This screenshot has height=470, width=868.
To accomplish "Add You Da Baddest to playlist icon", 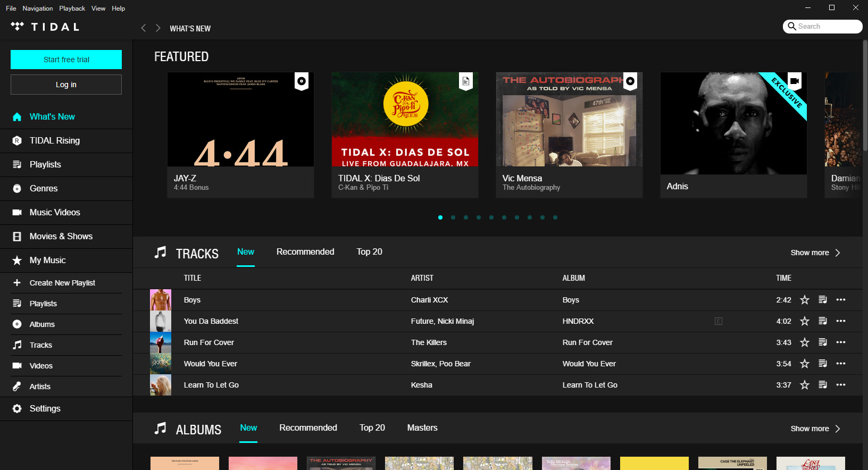I will (823, 321).
